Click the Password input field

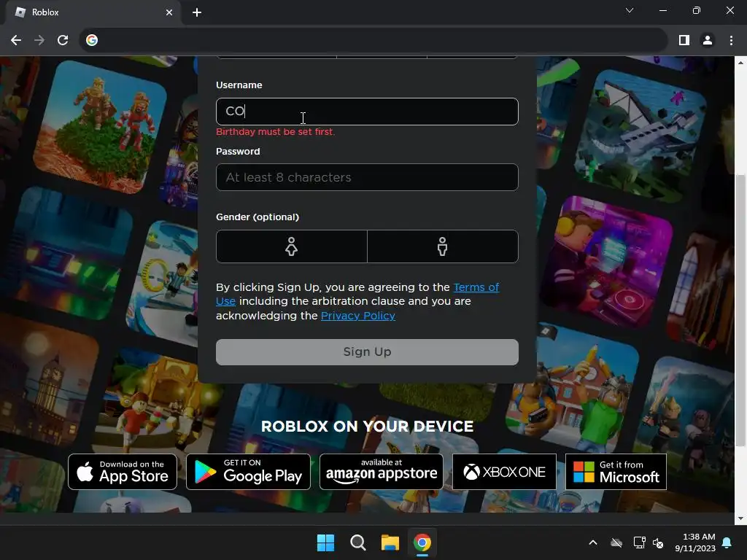[367, 177]
